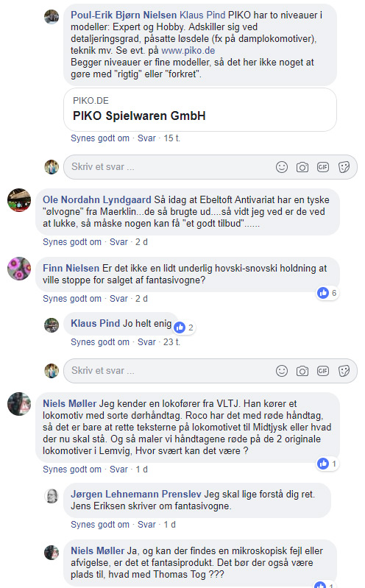Open emoji picker in first reply box

click(282, 167)
